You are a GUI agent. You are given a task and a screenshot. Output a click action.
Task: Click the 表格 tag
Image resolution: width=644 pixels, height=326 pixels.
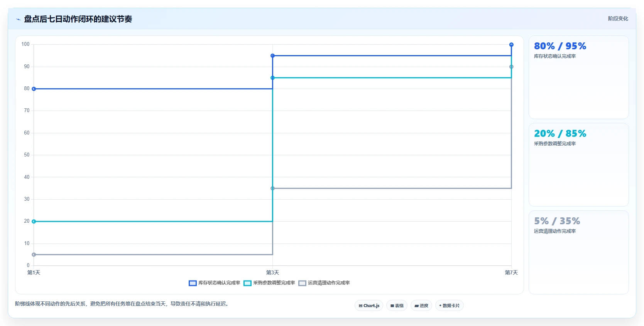tap(397, 306)
